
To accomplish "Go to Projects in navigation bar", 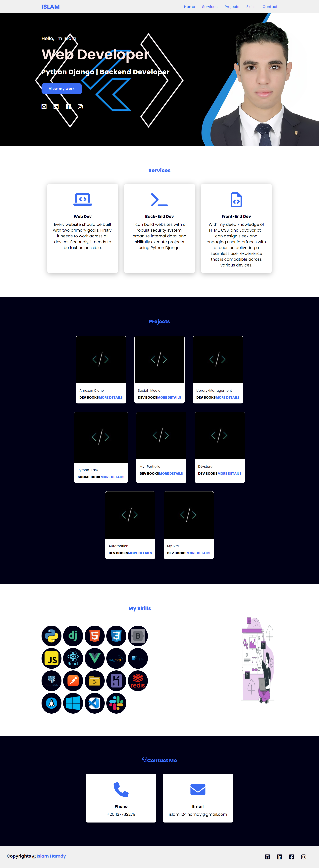I will (232, 7).
